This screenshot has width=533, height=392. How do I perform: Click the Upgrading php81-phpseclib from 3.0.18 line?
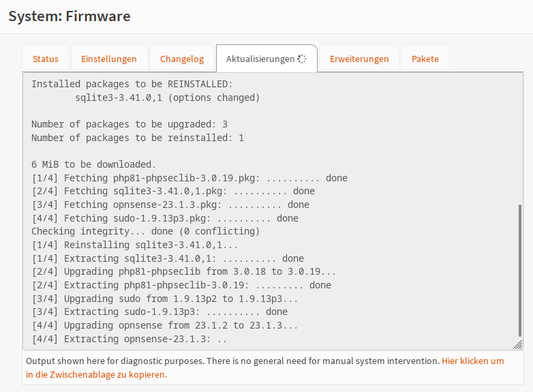pos(183,271)
